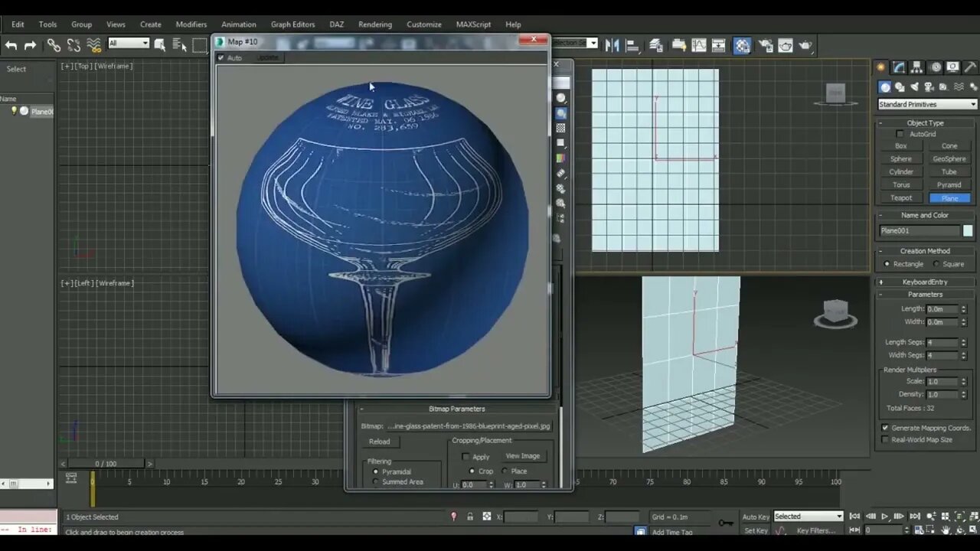
Task: Click the Set Keys key icon
Action: (725, 523)
